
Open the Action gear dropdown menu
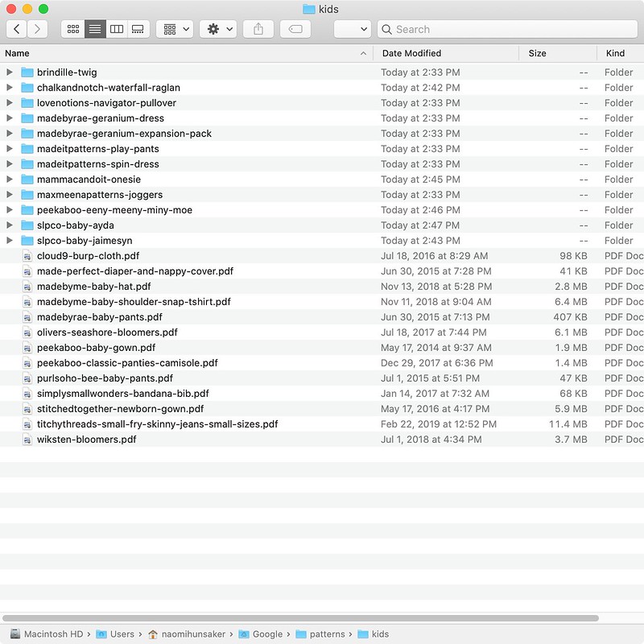tap(220, 29)
